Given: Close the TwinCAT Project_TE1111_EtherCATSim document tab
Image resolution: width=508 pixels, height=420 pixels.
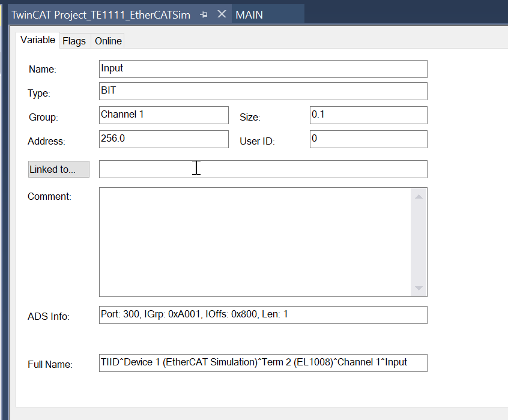Looking at the screenshot, I should 222,14.
